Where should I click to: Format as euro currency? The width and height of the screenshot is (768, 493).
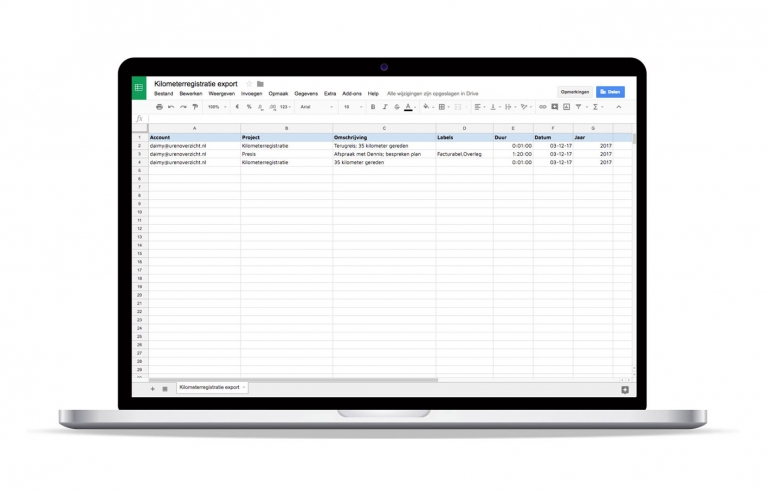pos(237,107)
